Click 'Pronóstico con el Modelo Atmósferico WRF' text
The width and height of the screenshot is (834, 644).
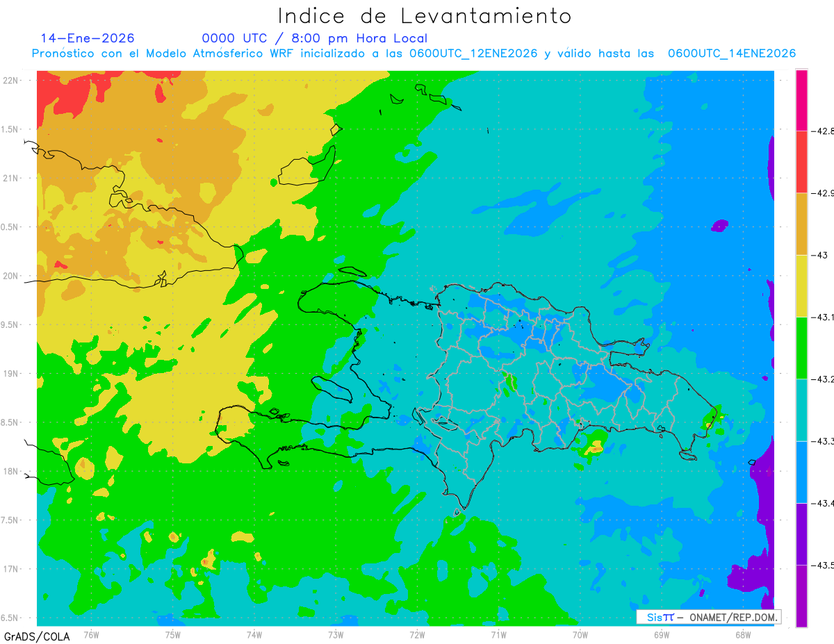[x=164, y=53]
